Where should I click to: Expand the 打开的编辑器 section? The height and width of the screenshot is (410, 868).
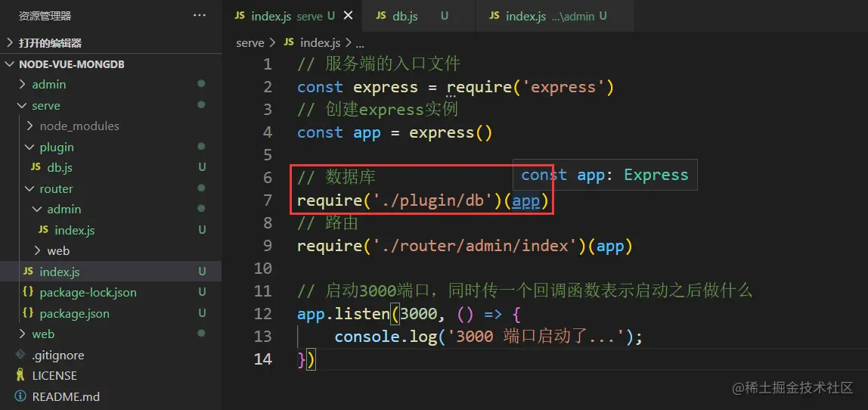point(110,43)
